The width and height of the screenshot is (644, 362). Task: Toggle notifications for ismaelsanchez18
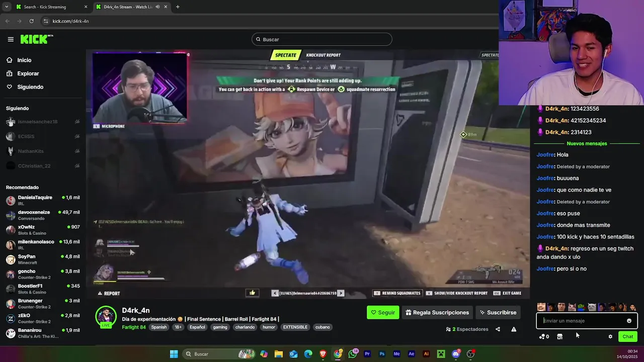(x=77, y=122)
